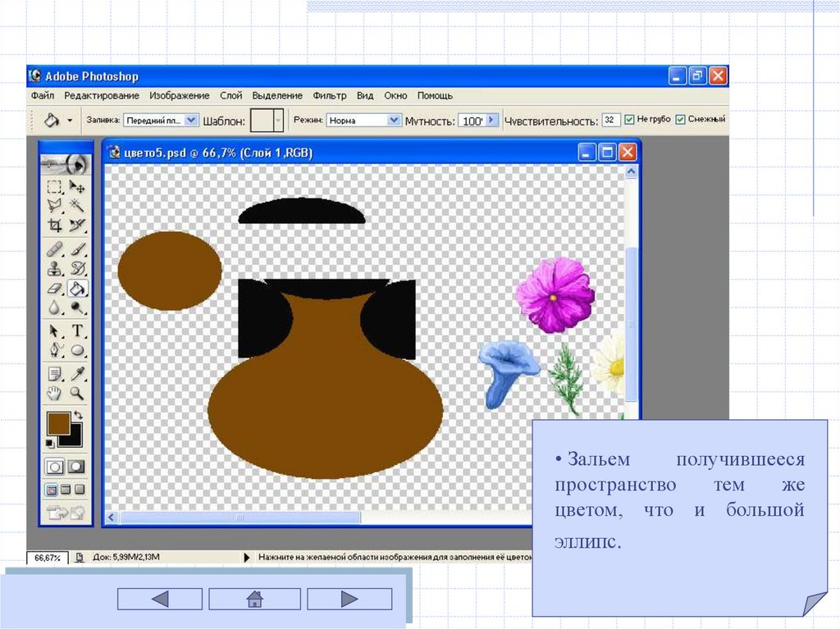Pick the Hand tool
840x629 pixels.
point(55,394)
